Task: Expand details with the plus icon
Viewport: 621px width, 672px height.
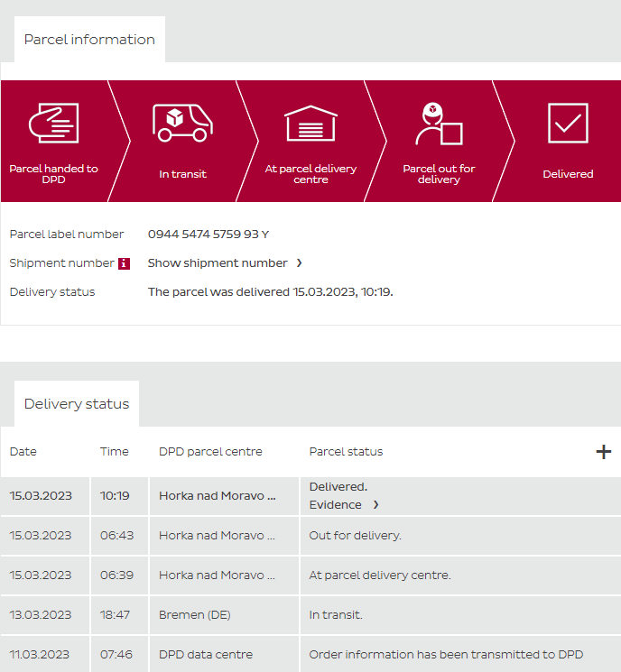Action: [604, 452]
